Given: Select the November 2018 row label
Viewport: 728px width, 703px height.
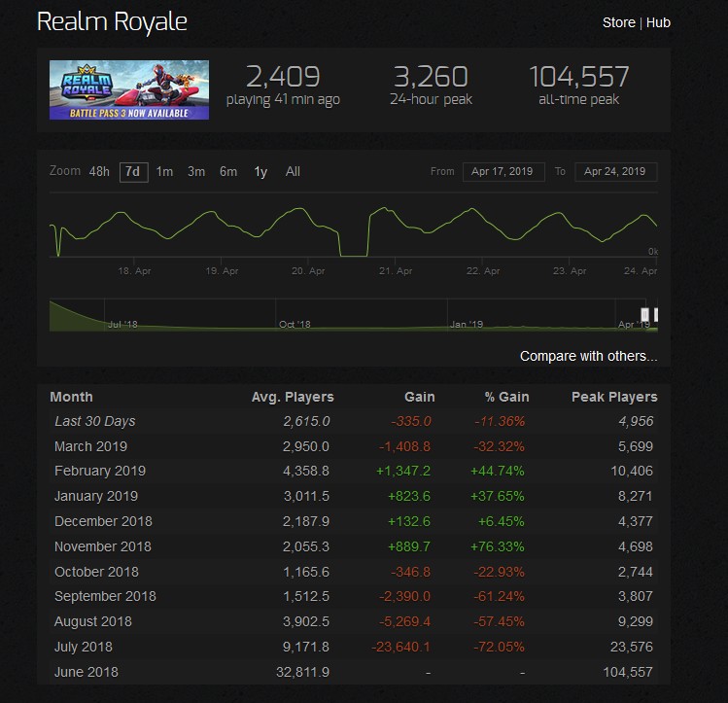Looking at the screenshot, I should pos(103,546).
